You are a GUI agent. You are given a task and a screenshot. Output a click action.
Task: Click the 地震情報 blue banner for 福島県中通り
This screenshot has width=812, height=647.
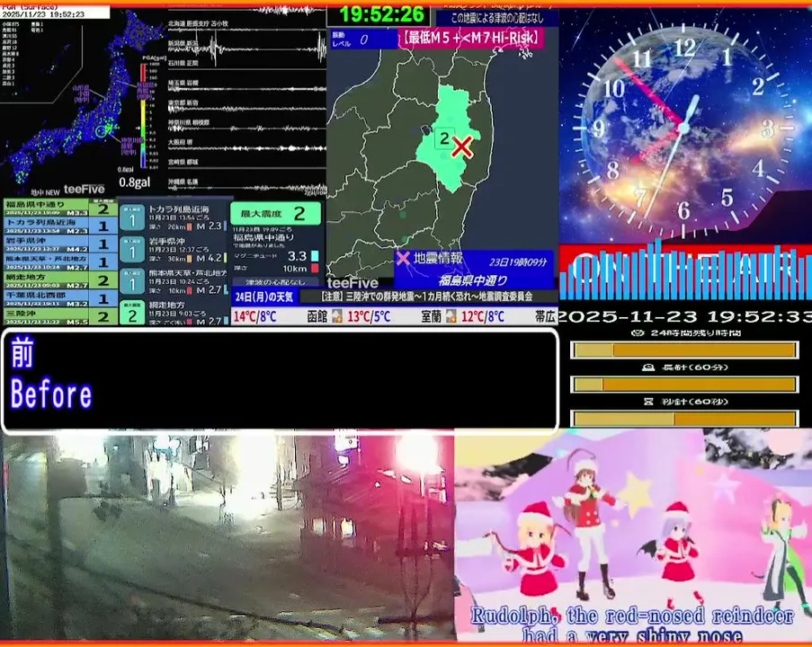click(473, 269)
